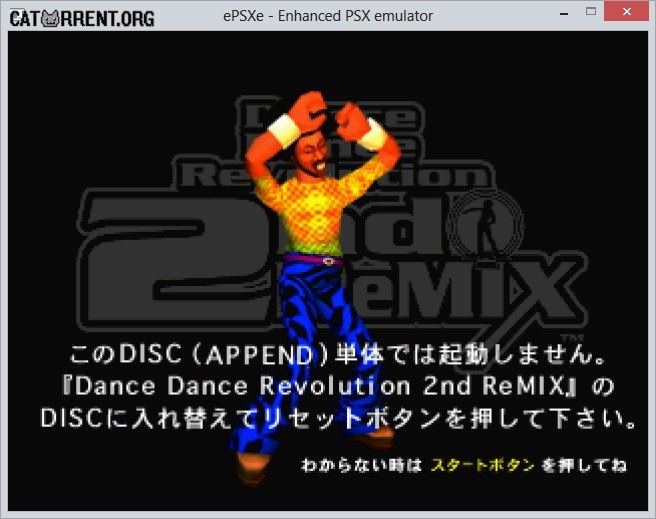Minimize the ePSXe emulator window
The height and width of the screenshot is (519, 656).
(564, 14)
